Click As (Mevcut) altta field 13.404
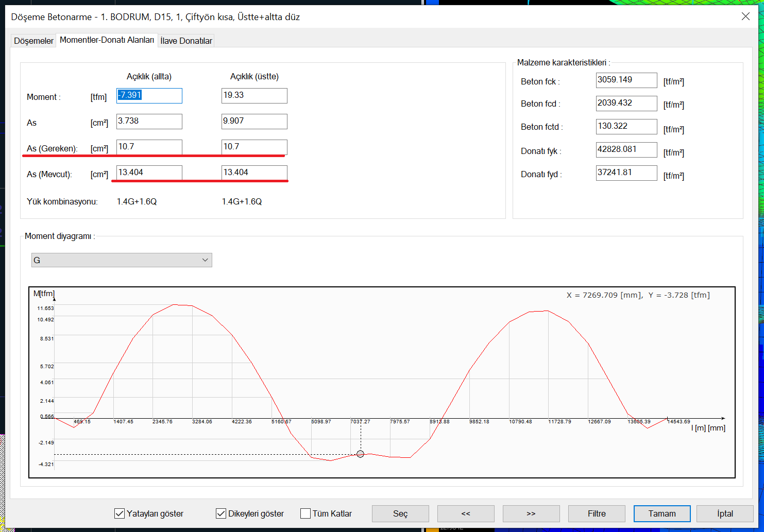Screen dimensions: 764x532 click(149, 173)
